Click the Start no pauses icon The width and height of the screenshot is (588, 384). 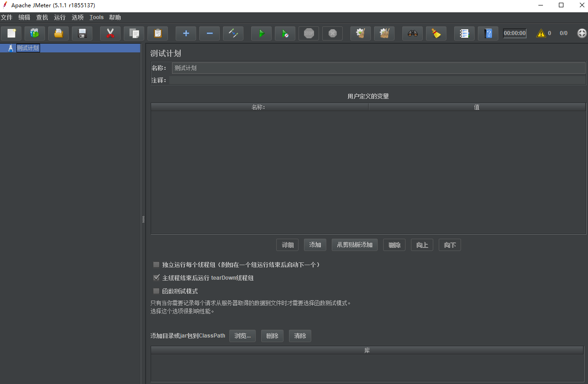285,33
